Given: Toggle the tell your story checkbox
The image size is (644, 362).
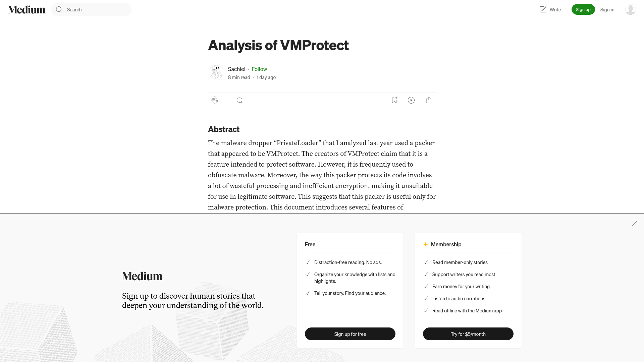Looking at the screenshot, I should click(x=307, y=293).
